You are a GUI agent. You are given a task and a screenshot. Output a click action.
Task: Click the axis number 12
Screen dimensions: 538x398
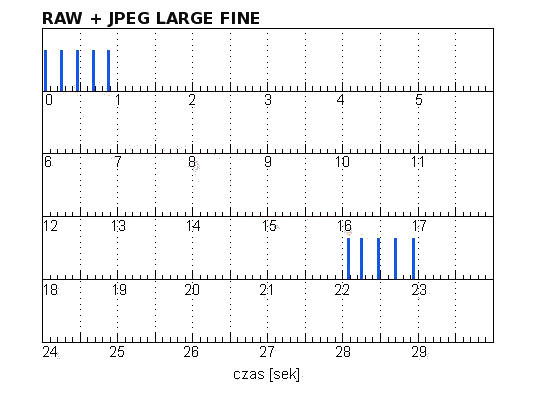(x=50, y=226)
